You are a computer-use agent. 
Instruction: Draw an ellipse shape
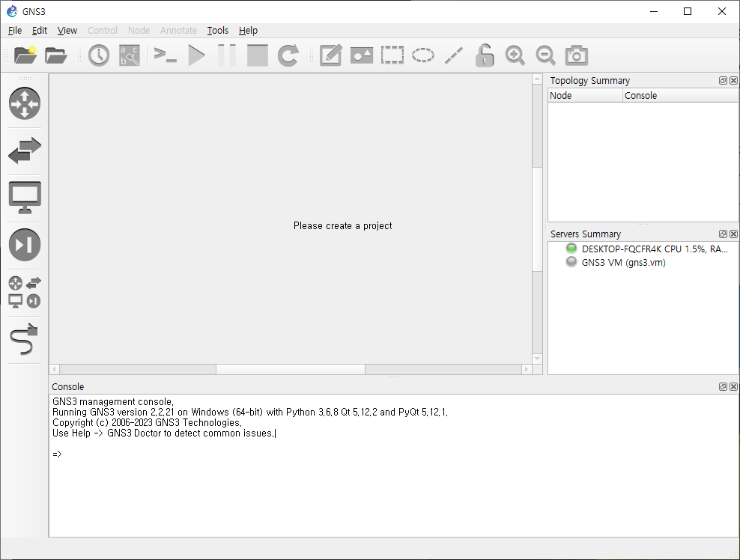[423, 55]
